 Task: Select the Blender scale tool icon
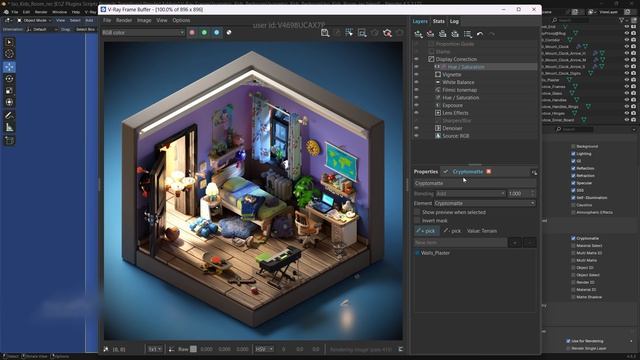tap(9, 91)
